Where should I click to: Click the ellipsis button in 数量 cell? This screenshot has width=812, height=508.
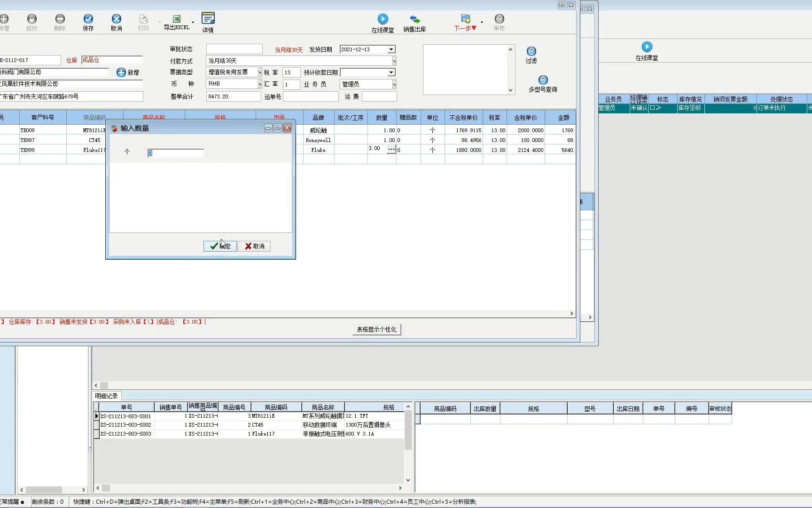click(x=391, y=149)
